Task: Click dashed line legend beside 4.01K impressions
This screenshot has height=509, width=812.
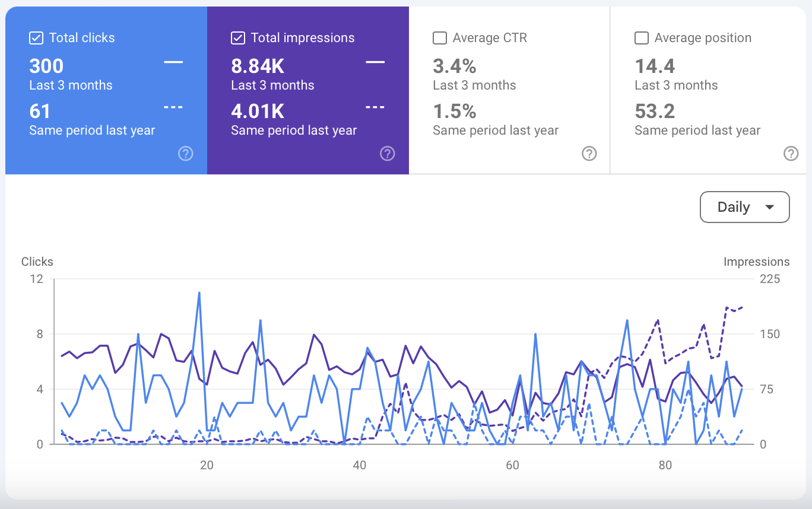Action: coord(375,108)
